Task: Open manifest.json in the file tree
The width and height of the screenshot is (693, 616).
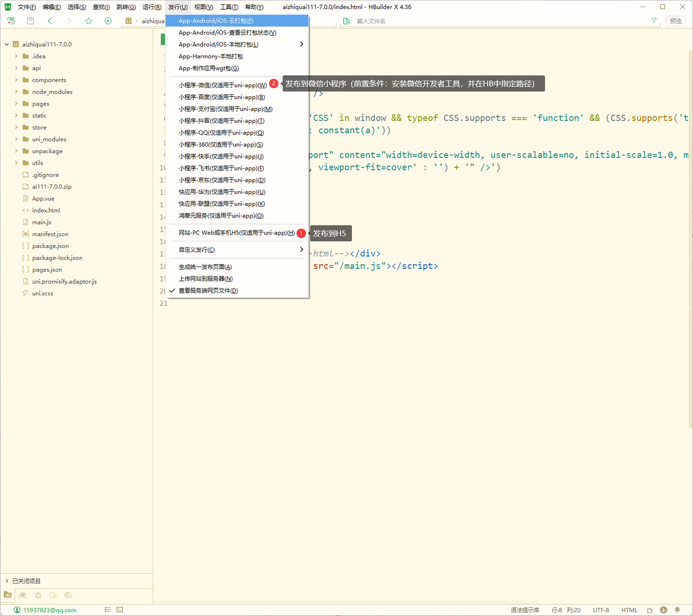Action: tap(50, 234)
